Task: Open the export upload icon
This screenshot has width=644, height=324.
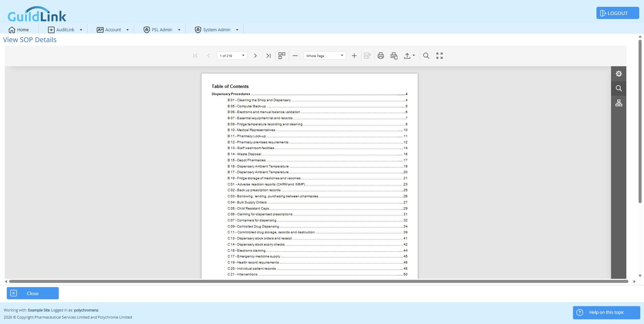Action: [x=407, y=56]
